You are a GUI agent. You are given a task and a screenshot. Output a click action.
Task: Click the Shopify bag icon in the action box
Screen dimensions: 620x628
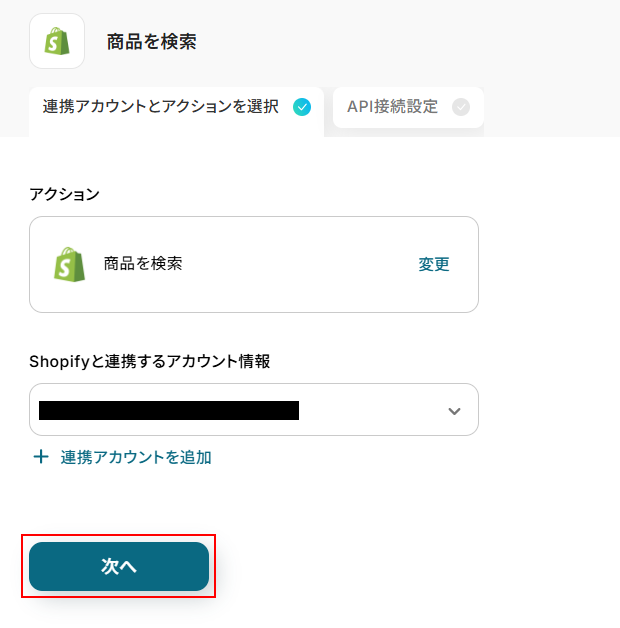pos(69,265)
